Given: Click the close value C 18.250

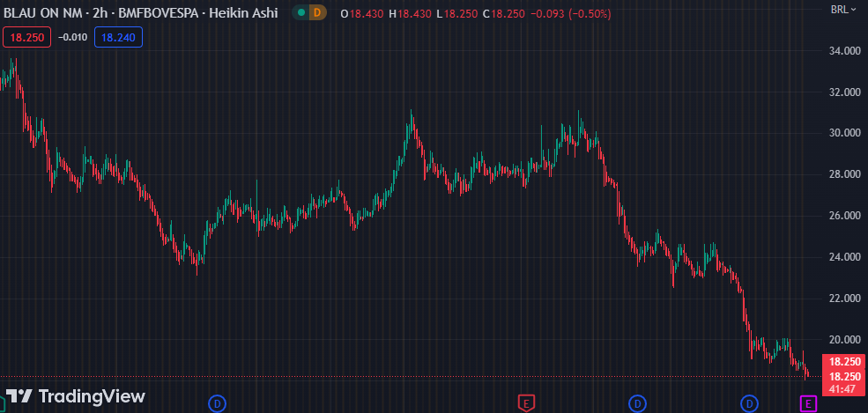Looking at the screenshot, I should (x=504, y=14).
